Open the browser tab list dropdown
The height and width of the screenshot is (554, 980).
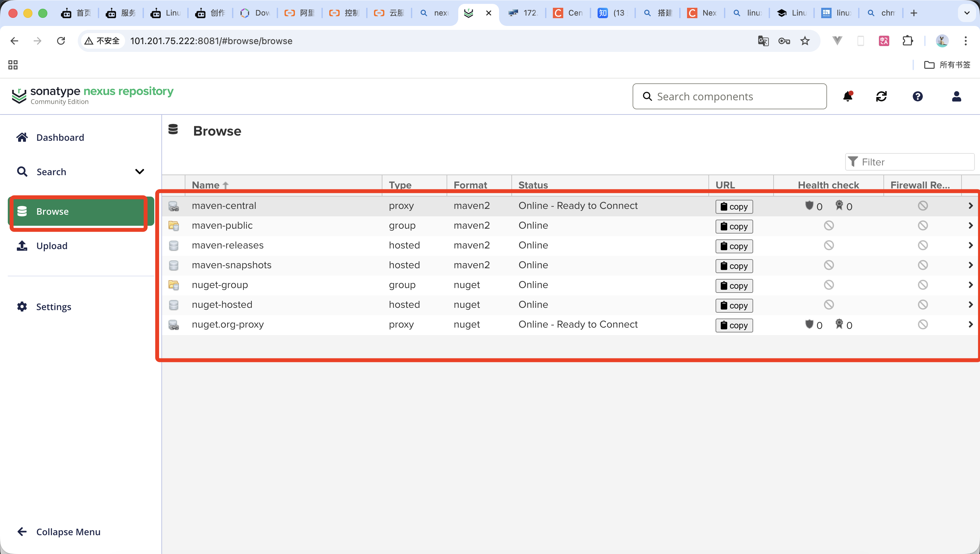pyautogui.click(x=967, y=13)
